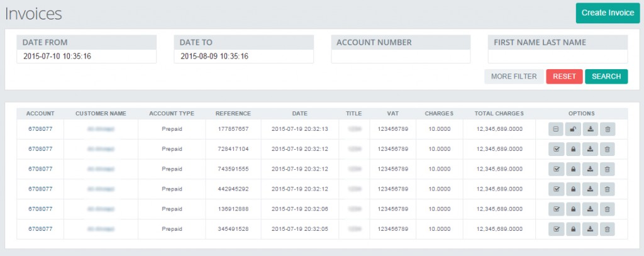Download the invoice with reference 743591555
The height and width of the screenshot is (256, 644).
(x=590, y=169)
